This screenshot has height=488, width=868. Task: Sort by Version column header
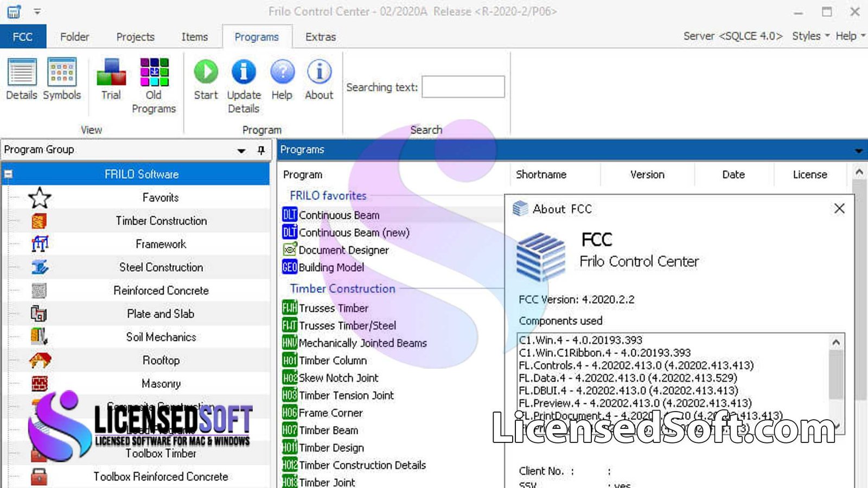pos(647,175)
